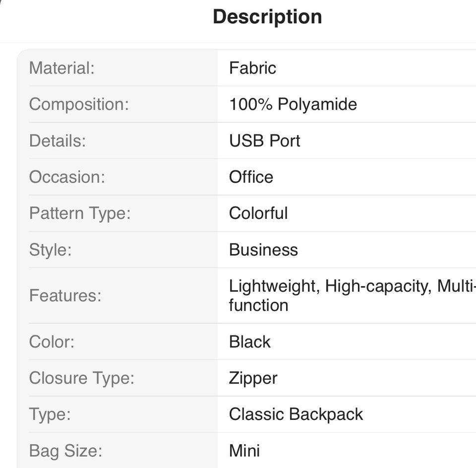Select the Office occasion value

click(x=251, y=177)
